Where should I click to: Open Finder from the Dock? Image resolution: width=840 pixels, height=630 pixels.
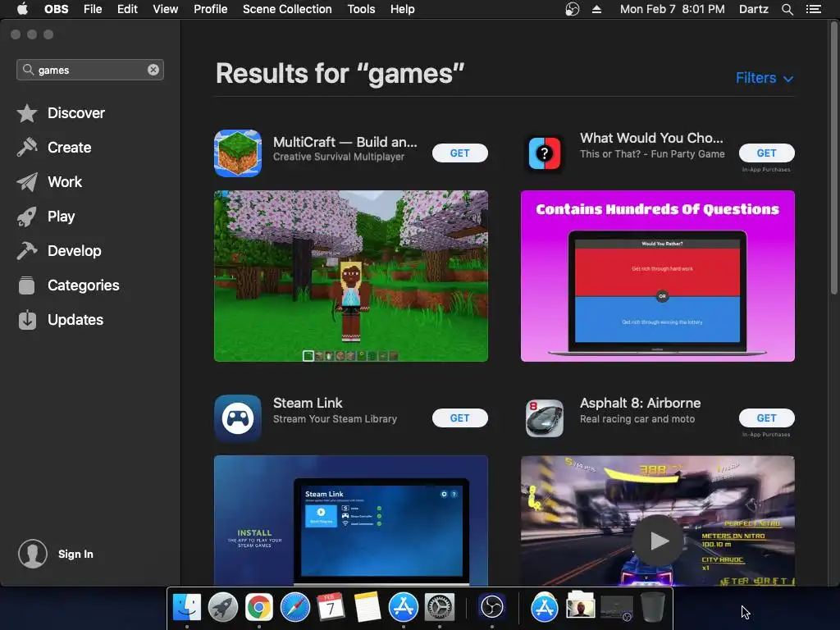click(187, 608)
